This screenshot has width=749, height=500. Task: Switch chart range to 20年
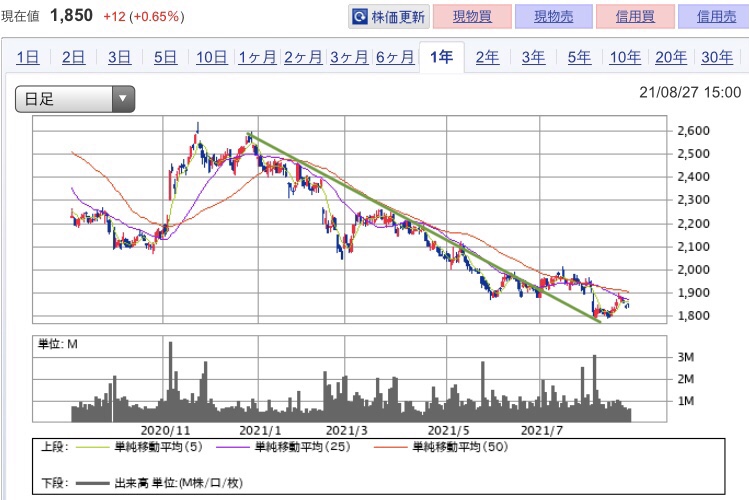tap(671, 57)
